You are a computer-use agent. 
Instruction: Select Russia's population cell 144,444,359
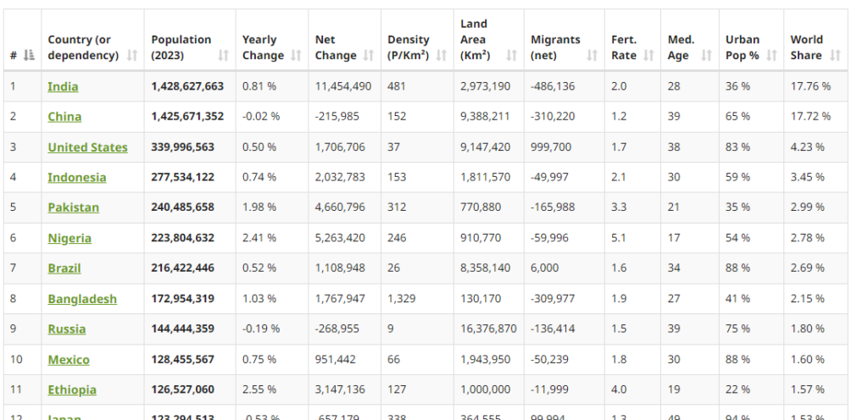pyautogui.click(x=182, y=329)
